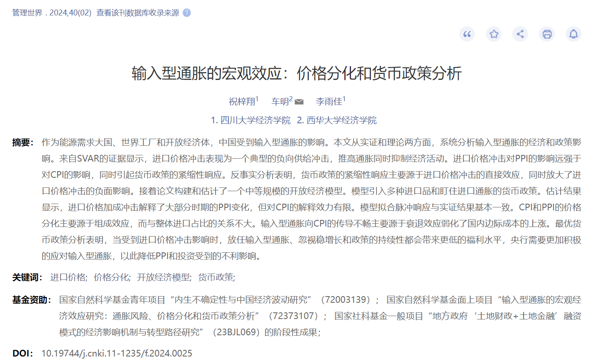
Task: Click the quote citation icon
Action: pos(467,34)
